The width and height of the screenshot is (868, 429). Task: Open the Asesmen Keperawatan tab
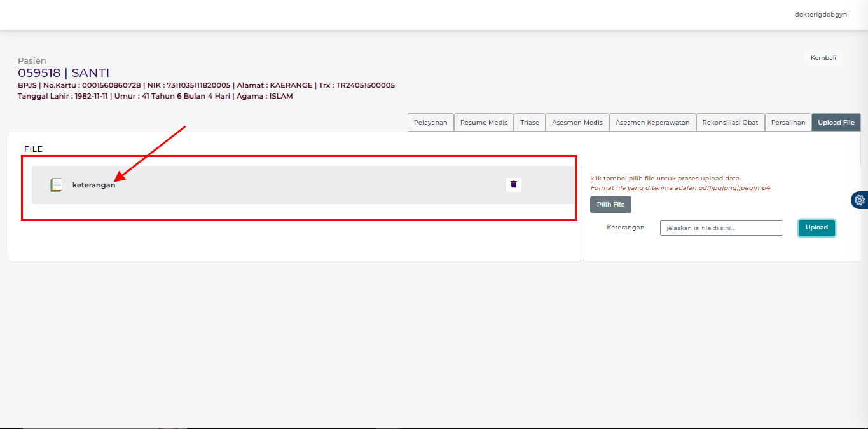click(x=652, y=123)
